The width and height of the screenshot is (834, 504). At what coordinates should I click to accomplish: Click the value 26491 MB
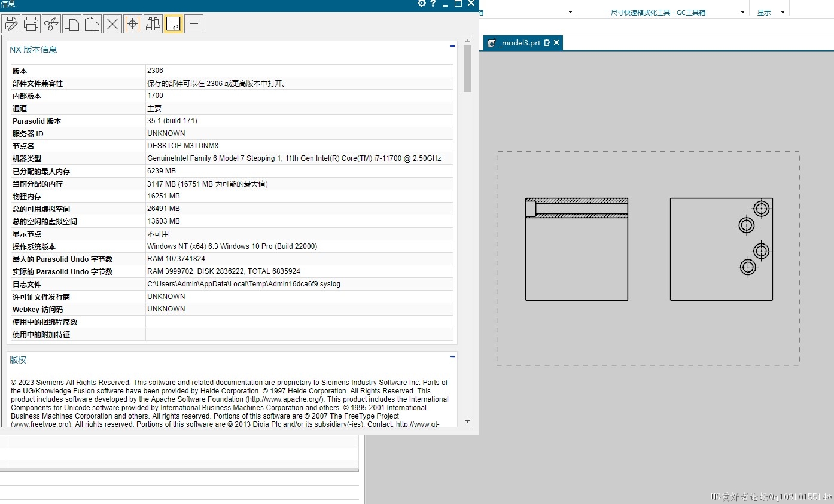163,209
